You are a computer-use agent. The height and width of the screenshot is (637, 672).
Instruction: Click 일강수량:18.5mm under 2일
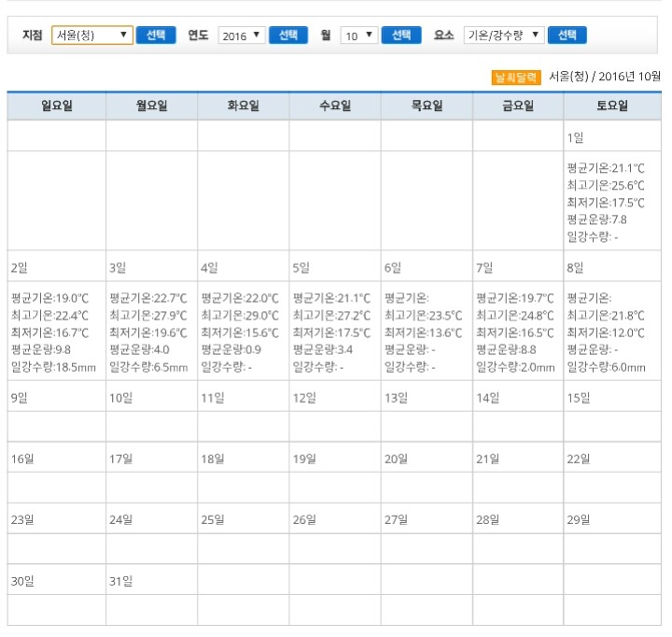pyautogui.click(x=53, y=367)
